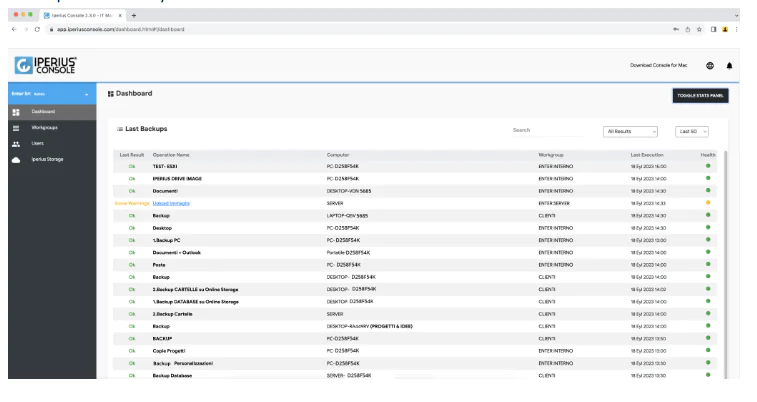Screen dimensions: 757x402
Task: Click the Last Execution column header
Action: click(648, 155)
